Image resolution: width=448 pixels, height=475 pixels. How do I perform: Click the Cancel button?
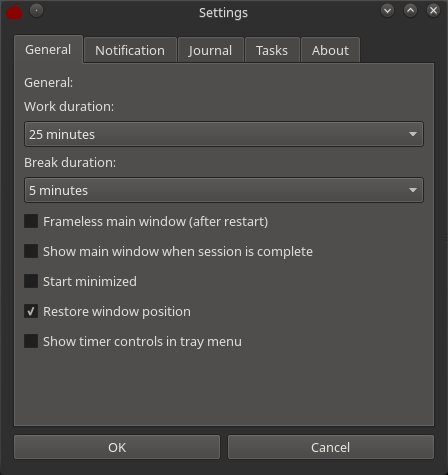coord(331,447)
